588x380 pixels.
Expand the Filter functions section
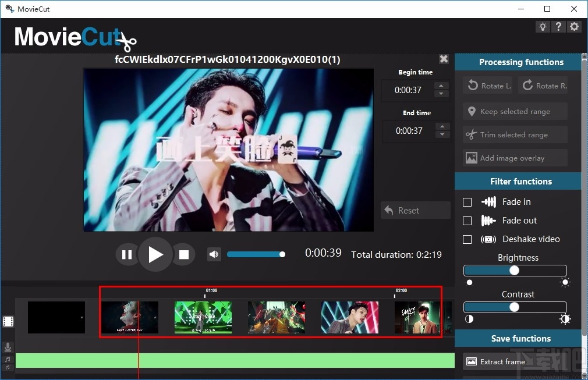pyautogui.click(x=517, y=181)
